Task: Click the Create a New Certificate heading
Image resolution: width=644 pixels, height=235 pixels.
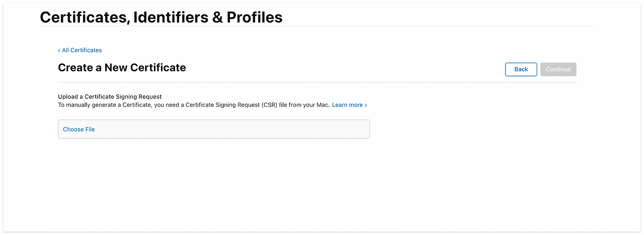Action: 122,67
